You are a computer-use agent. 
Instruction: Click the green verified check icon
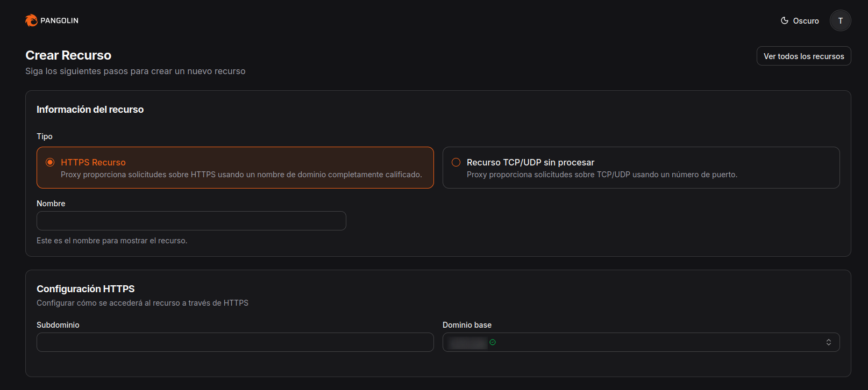click(493, 342)
